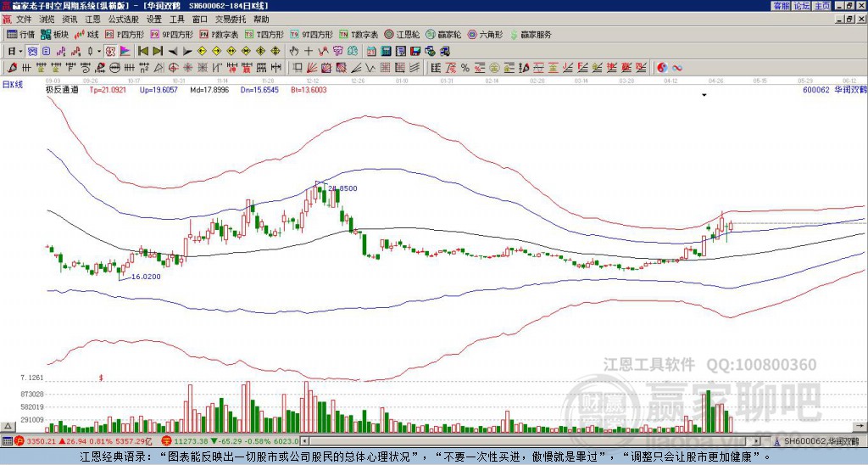Click the SH600062 stock status entry
868x465 pixels.
point(820,441)
